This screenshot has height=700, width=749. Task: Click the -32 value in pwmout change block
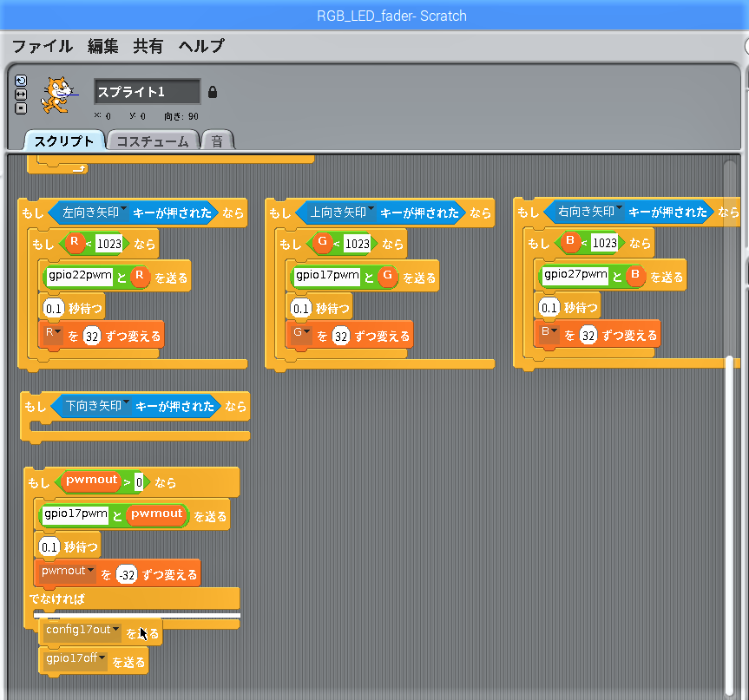tap(127, 575)
